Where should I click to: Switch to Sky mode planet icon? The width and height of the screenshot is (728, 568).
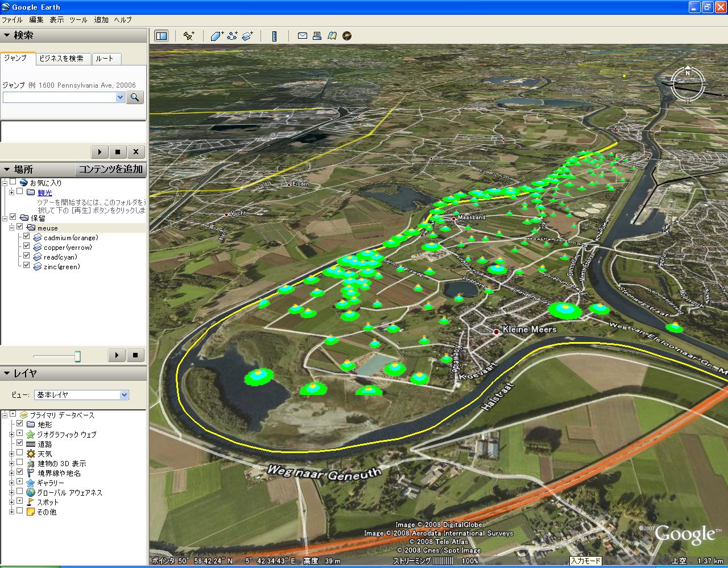coord(347,36)
